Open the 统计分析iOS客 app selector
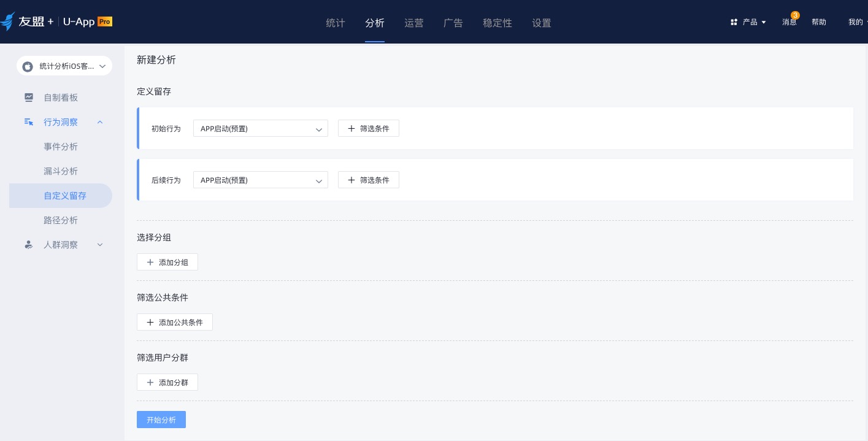 point(64,66)
